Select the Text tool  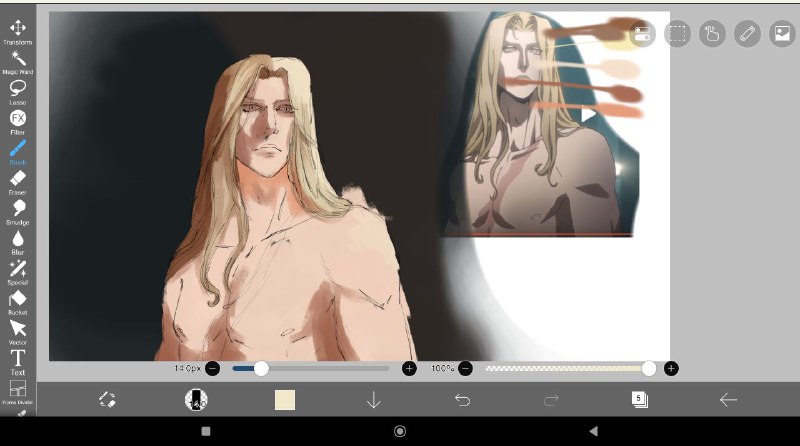tap(18, 363)
